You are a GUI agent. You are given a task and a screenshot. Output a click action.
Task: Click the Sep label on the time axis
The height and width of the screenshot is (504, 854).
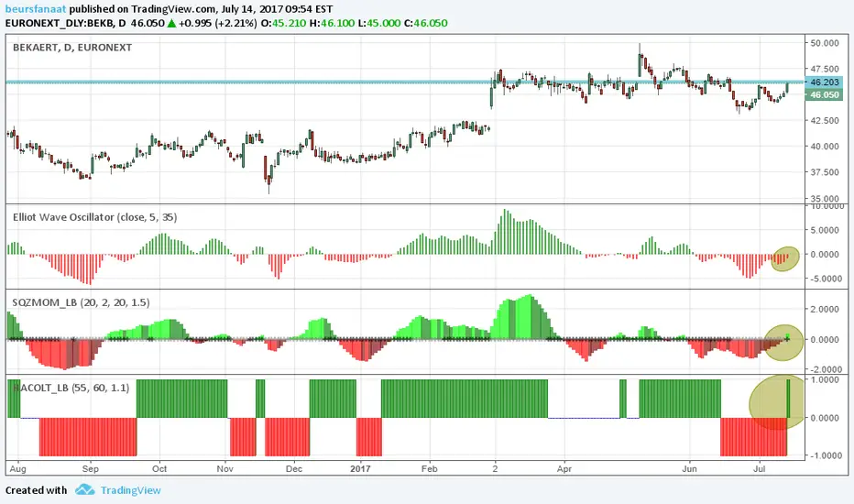click(x=91, y=468)
